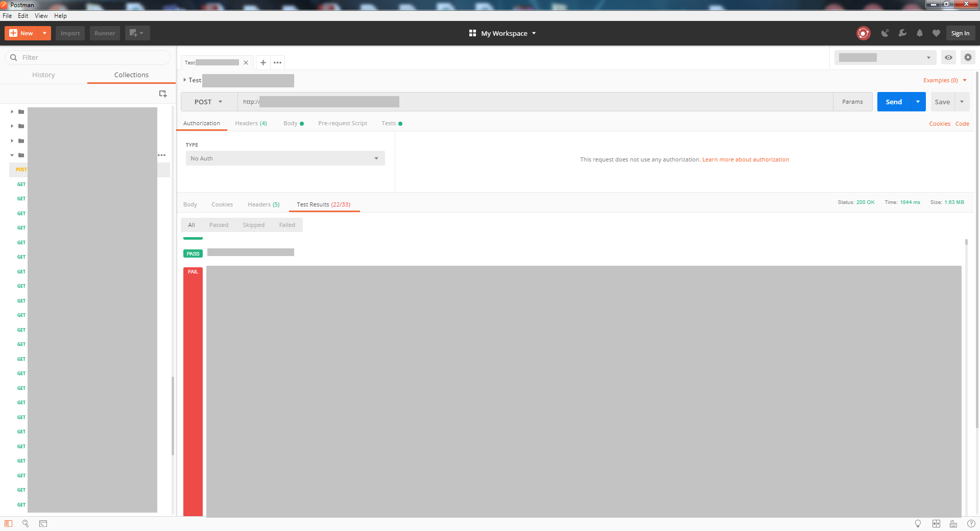This screenshot has width=980, height=531.
Task: Open the find search icon in status bar
Action: coord(26,523)
